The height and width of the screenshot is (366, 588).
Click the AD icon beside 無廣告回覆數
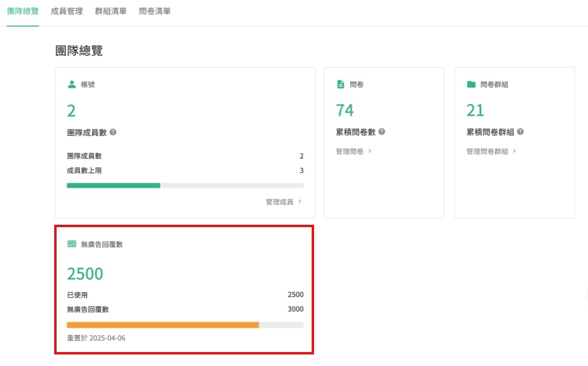[72, 244]
